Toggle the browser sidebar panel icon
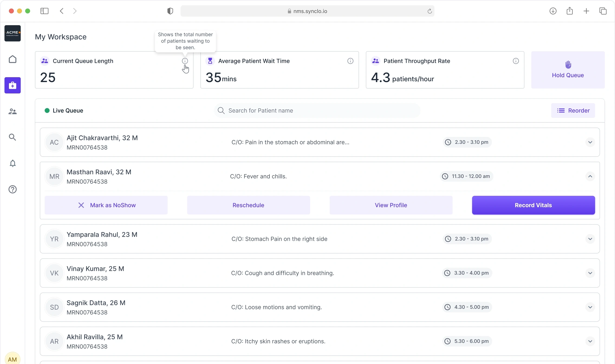The image size is (615, 364). (44, 11)
